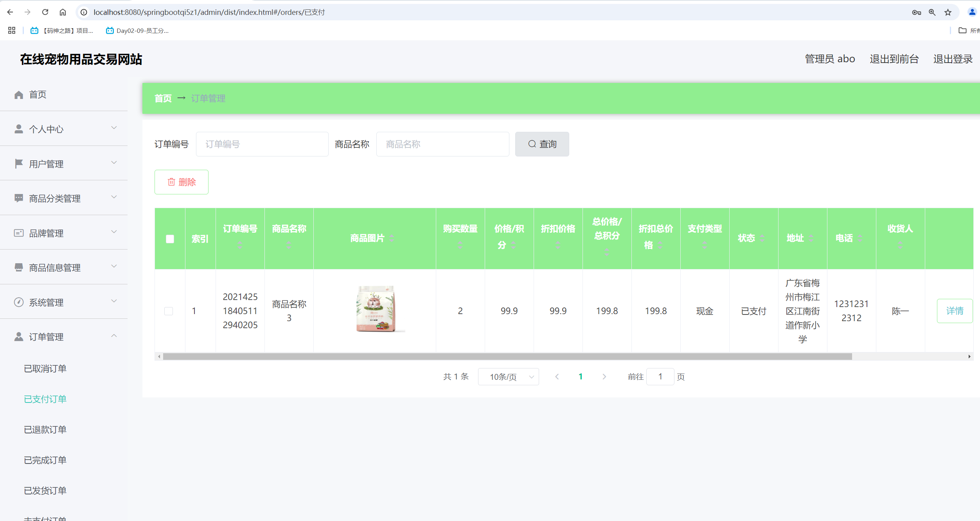Screen dimensions: 980x521
Task: Click the sort arrows on 订单编号 column
Action: pos(240,245)
